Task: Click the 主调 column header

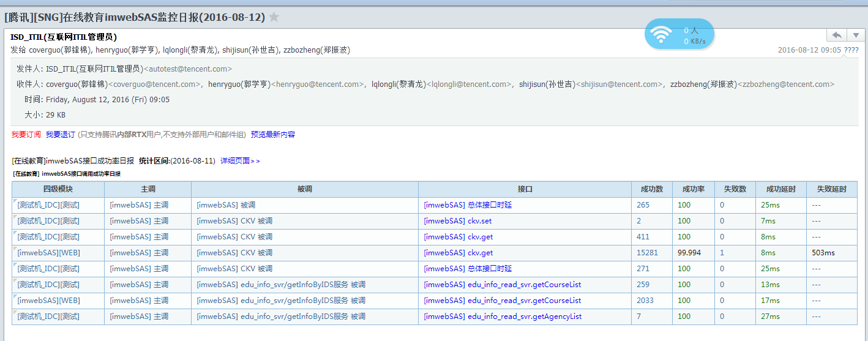Action: [x=148, y=190]
